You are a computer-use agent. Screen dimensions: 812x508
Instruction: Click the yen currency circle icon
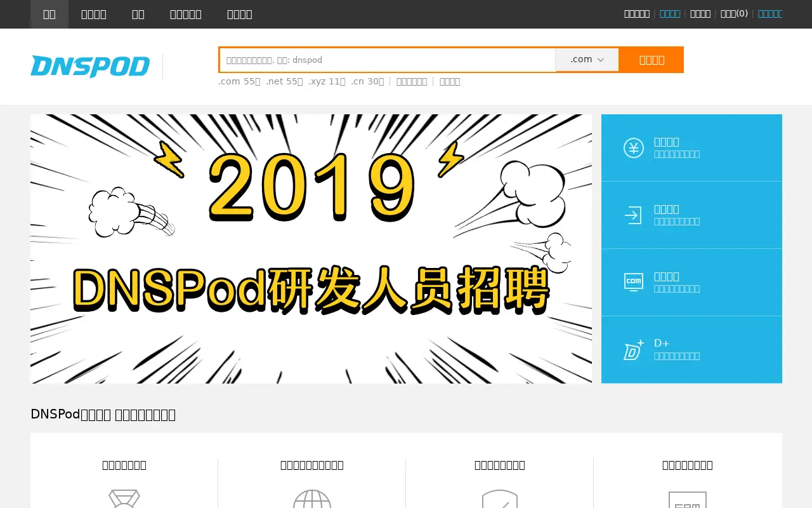633,148
